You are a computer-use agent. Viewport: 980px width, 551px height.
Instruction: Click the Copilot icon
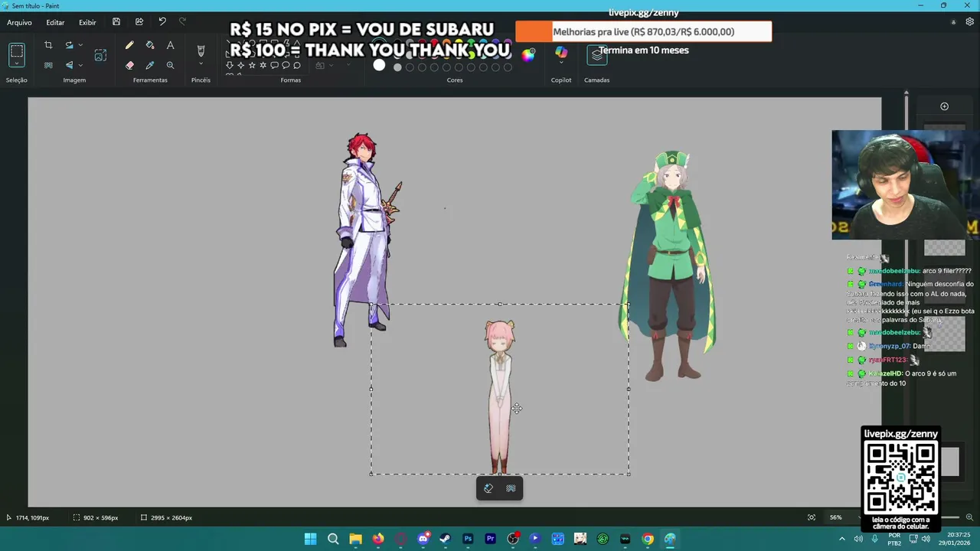coord(561,52)
